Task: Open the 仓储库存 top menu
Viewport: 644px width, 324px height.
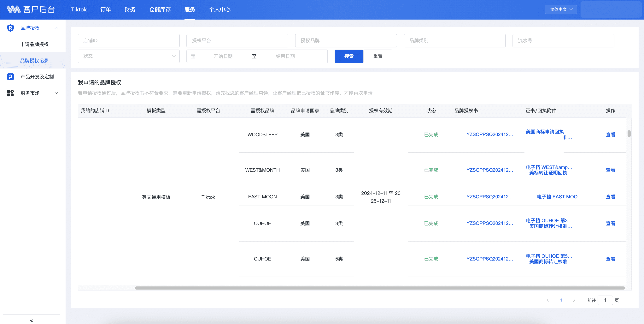Action: click(160, 9)
